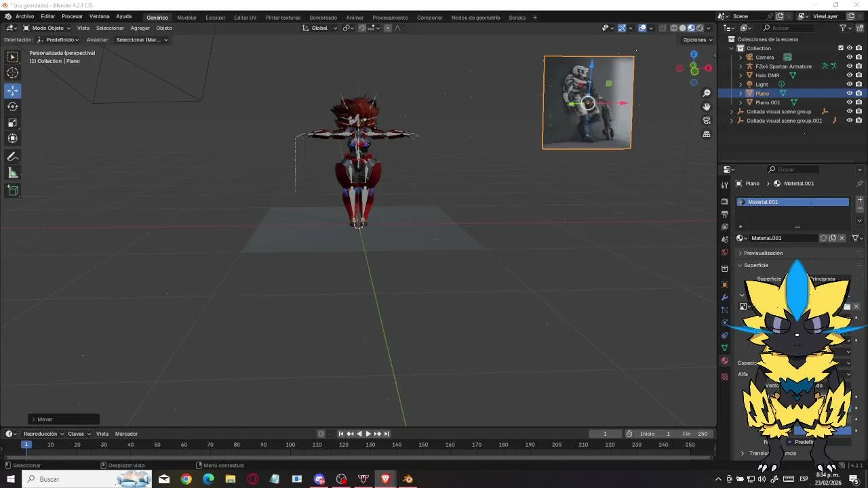Select Plano.001 in the outliner

click(x=768, y=102)
